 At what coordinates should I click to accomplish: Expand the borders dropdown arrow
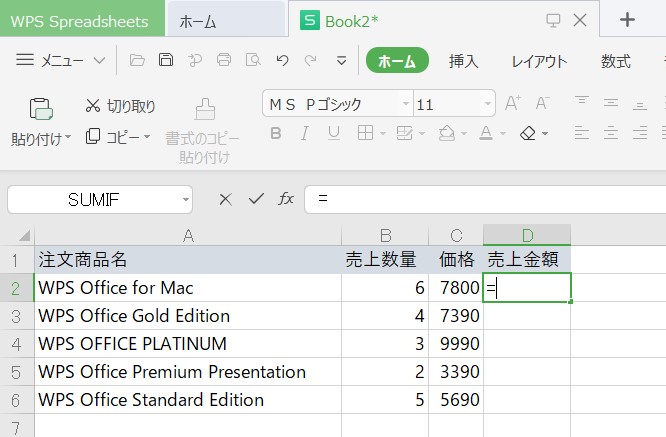pyautogui.click(x=383, y=134)
